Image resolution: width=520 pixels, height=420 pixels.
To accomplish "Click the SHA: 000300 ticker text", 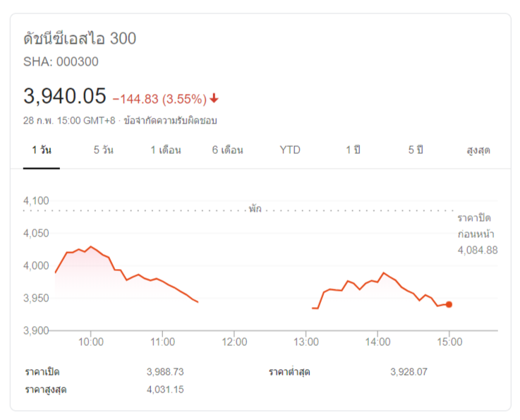I will [x=61, y=62].
